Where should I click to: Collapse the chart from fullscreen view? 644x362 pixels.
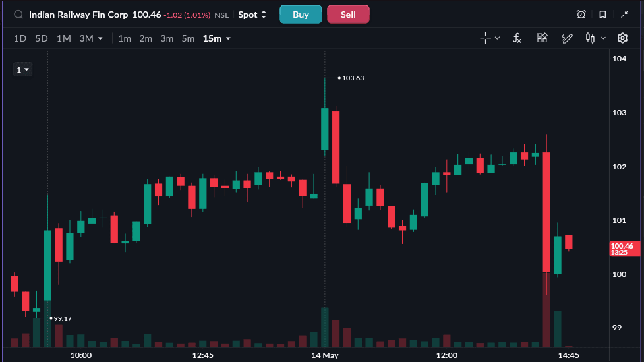(625, 15)
